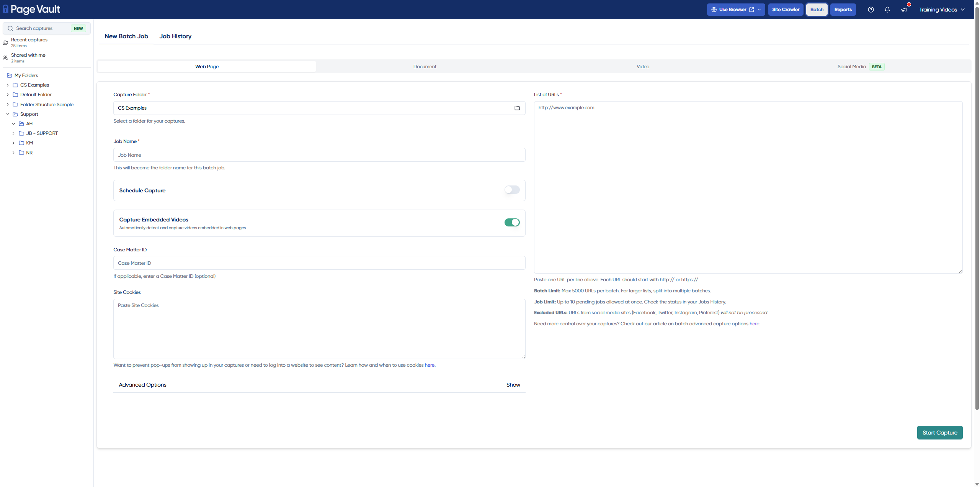
Task: Click the Support open folder icon
Action: (16, 114)
